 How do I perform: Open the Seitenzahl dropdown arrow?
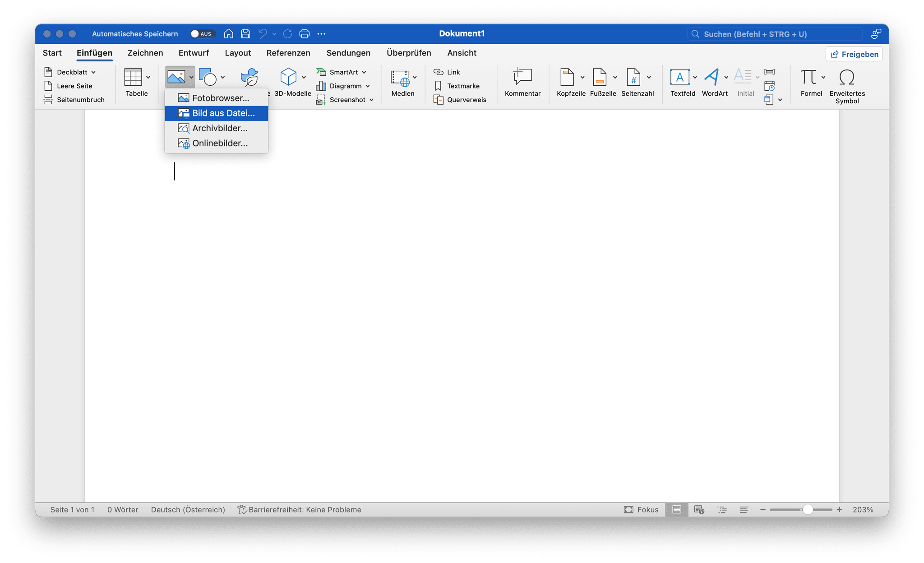[649, 77]
